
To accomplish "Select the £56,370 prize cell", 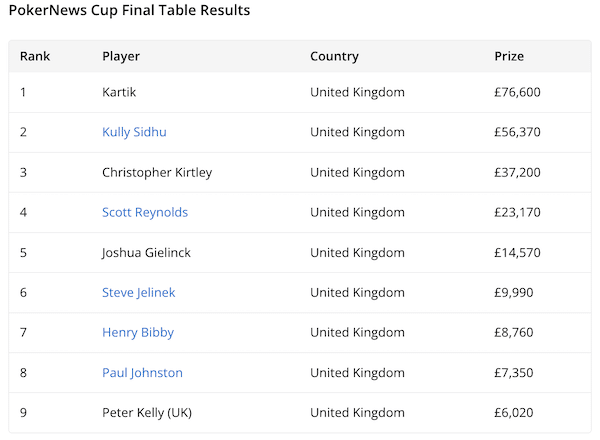I will pyautogui.click(x=518, y=132).
